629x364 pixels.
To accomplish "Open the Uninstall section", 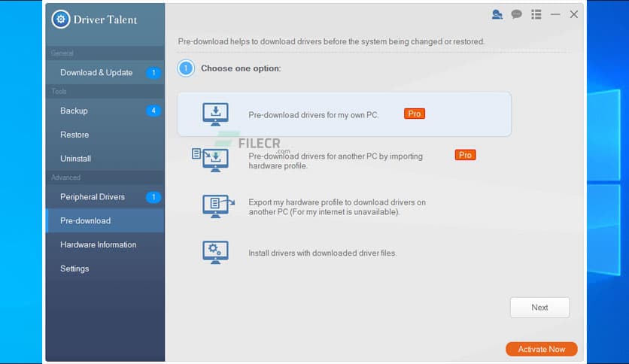I will point(105,159).
